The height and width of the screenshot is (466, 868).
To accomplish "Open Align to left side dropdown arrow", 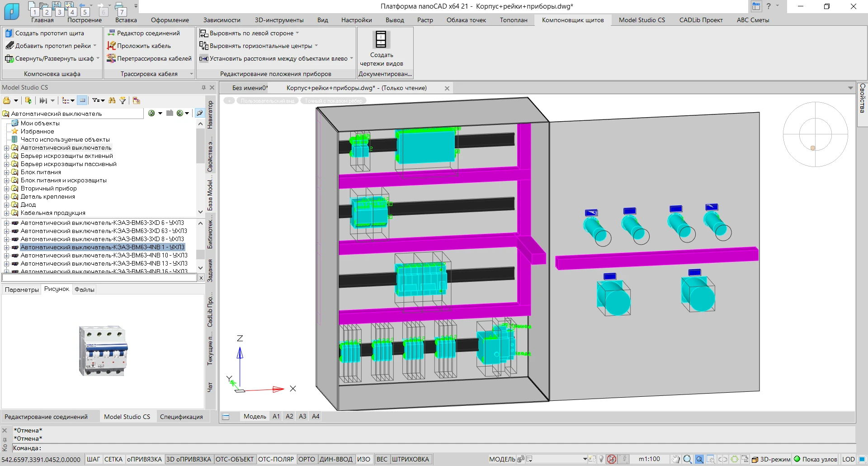I will tap(297, 33).
